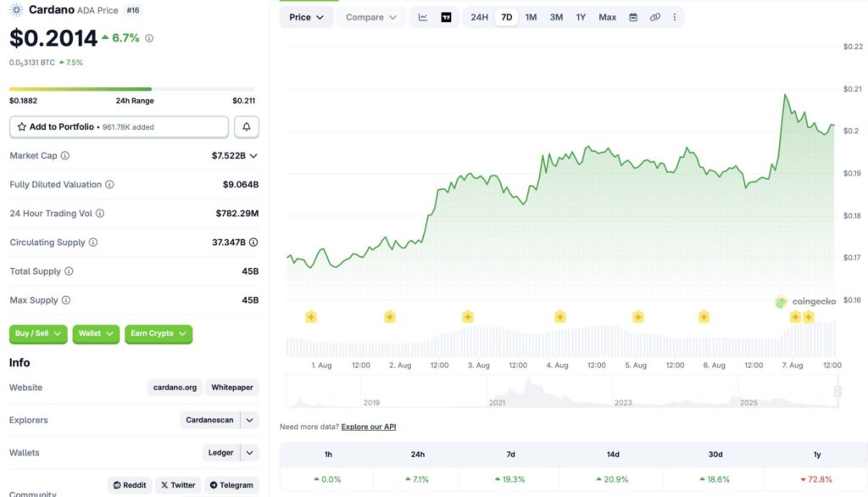Screen dimensions: 868x497
Task: Click the bell price alert icon
Action: click(247, 127)
